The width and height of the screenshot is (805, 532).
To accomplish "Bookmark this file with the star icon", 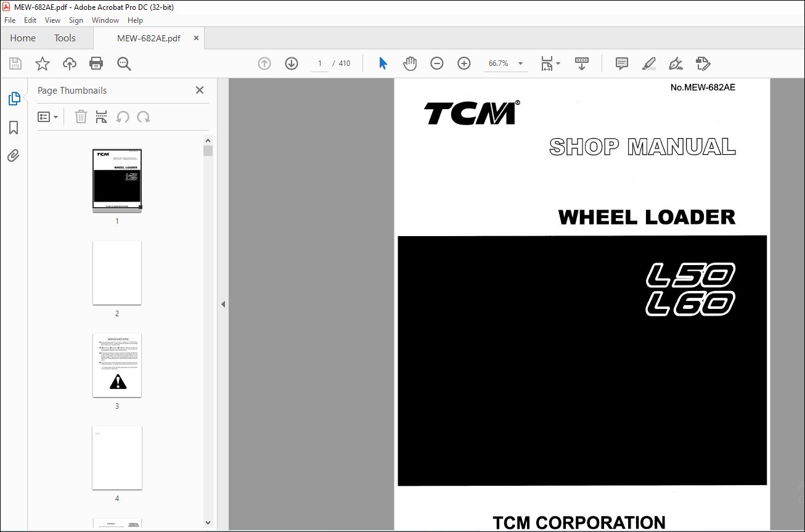I will pyautogui.click(x=43, y=63).
